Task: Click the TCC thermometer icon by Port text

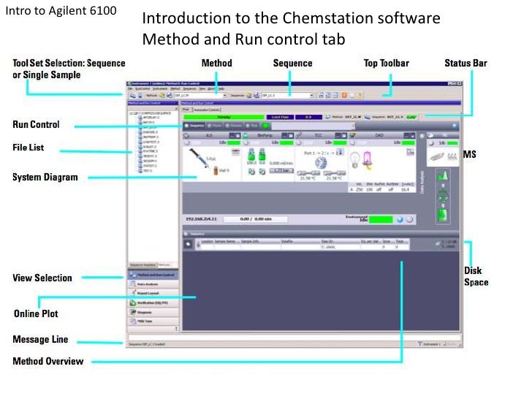Action: click(x=340, y=152)
